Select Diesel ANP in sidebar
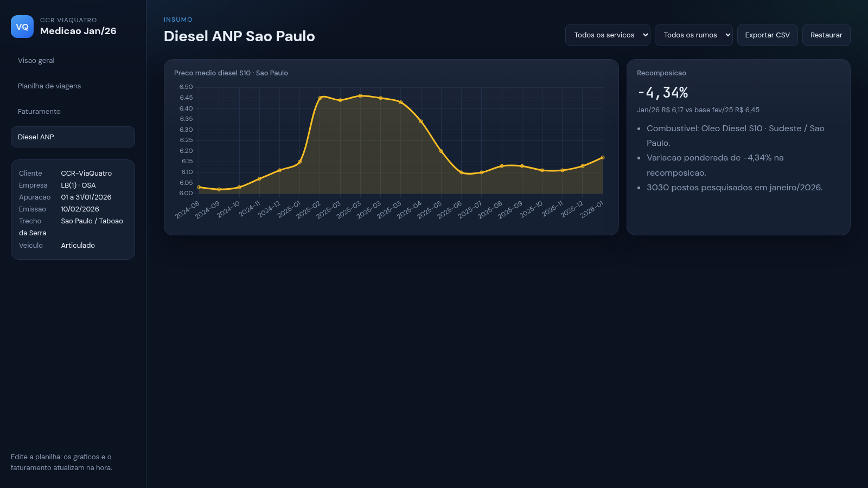This screenshot has height=488, width=868. pyautogui.click(x=73, y=137)
